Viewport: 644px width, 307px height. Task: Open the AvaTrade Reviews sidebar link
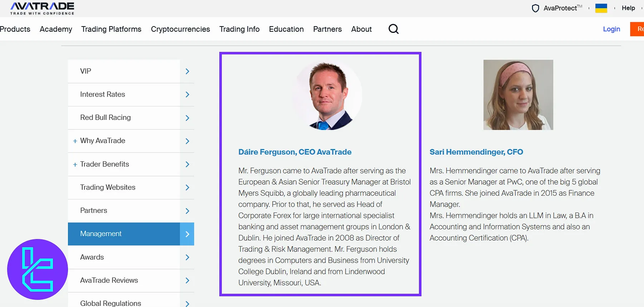(109, 280)
